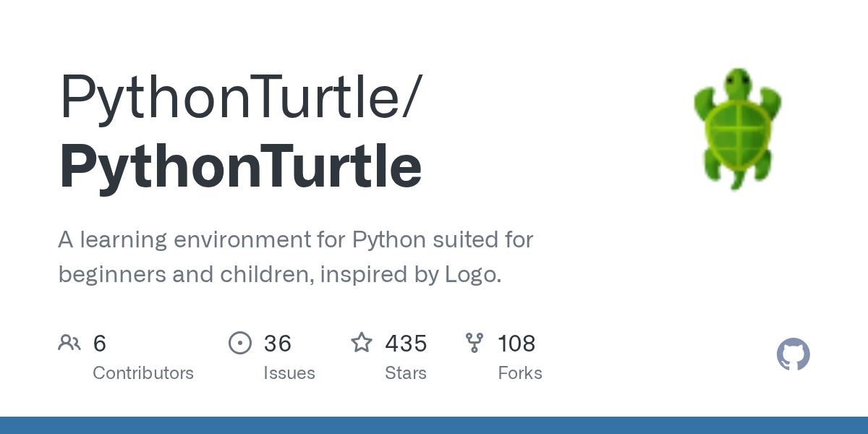Select the Stars label
Viewport: 868px width, 434px height.
click(x=406, y=373)
